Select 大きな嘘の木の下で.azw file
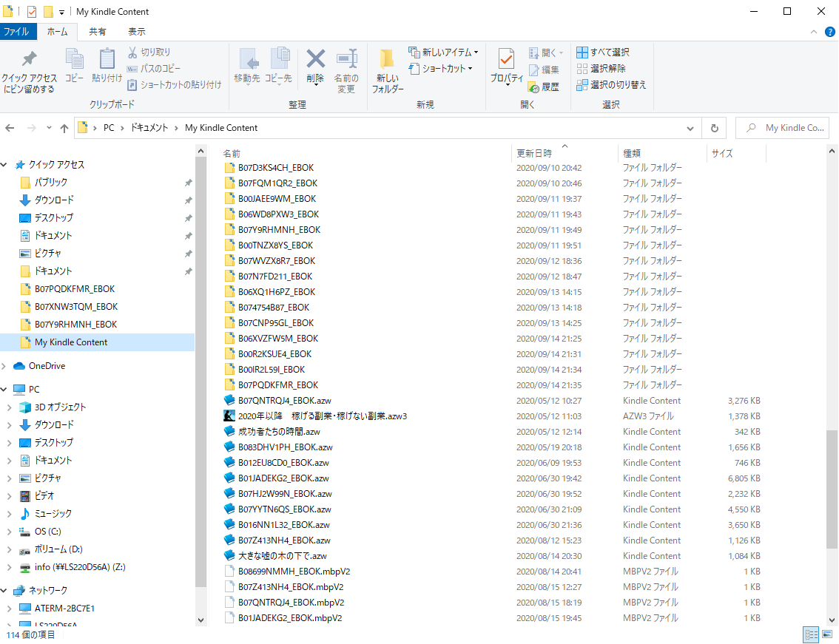839x644 pixels. (283, 556)
